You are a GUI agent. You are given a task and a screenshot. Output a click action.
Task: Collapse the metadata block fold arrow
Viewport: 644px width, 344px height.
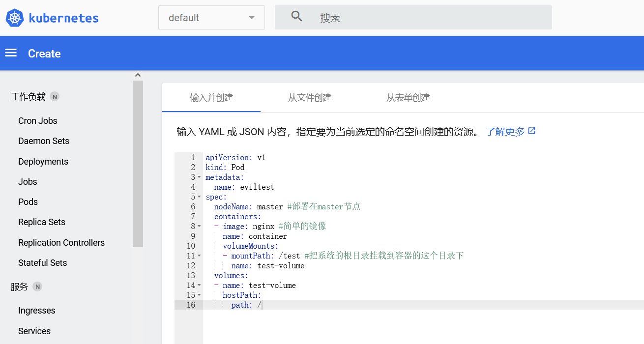[199, 177]
